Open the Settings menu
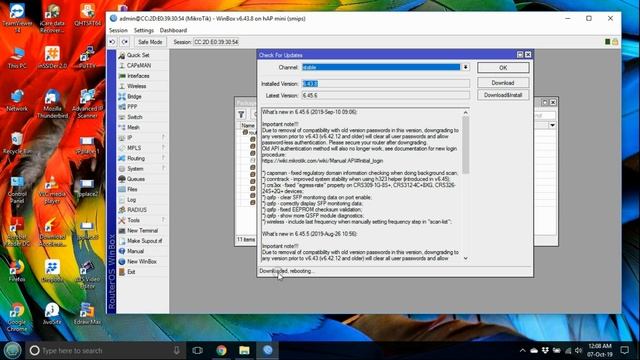The height and width of the screenshot is (360, 640). 144,30
